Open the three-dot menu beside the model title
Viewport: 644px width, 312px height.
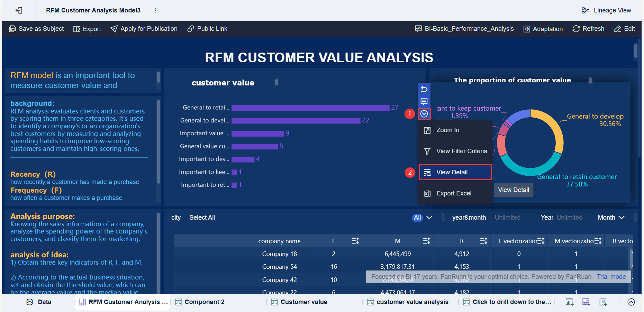point(155,10)
